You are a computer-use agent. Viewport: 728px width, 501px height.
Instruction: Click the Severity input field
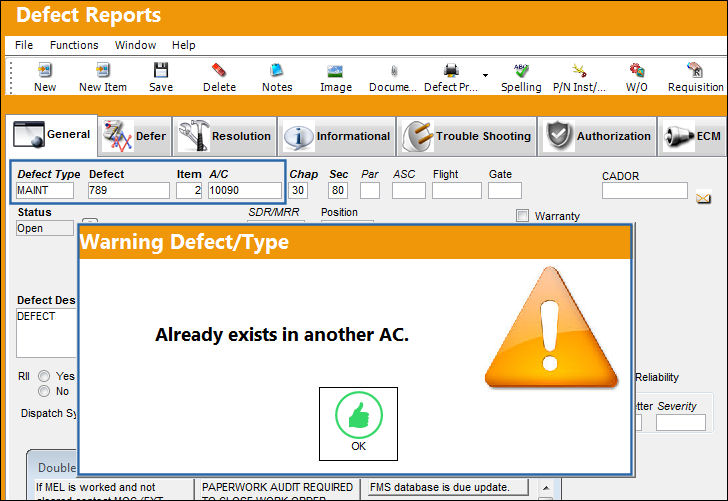(681, 423)
